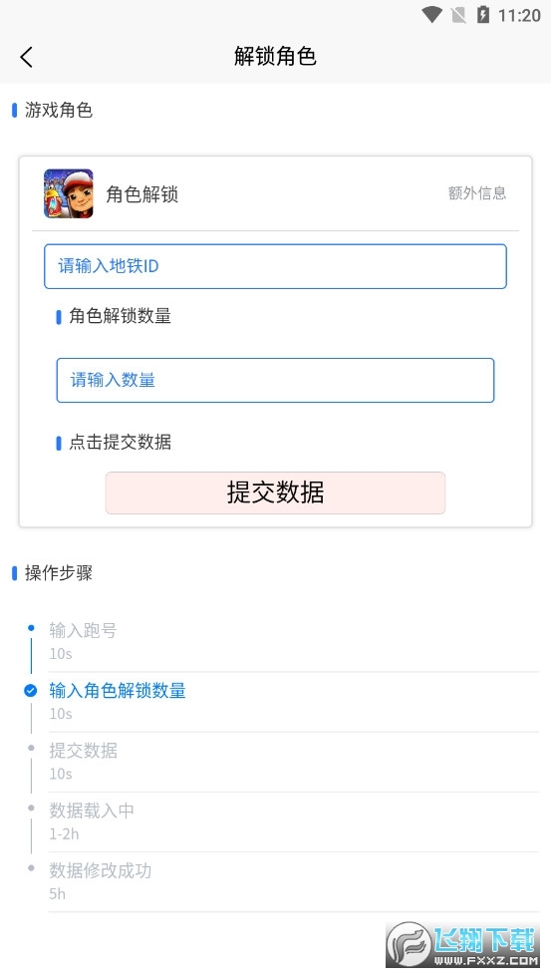Viewport: 551px width, 980px height.
Task: Click the 请输入地铁ID input field
Action: pos(275,266)
